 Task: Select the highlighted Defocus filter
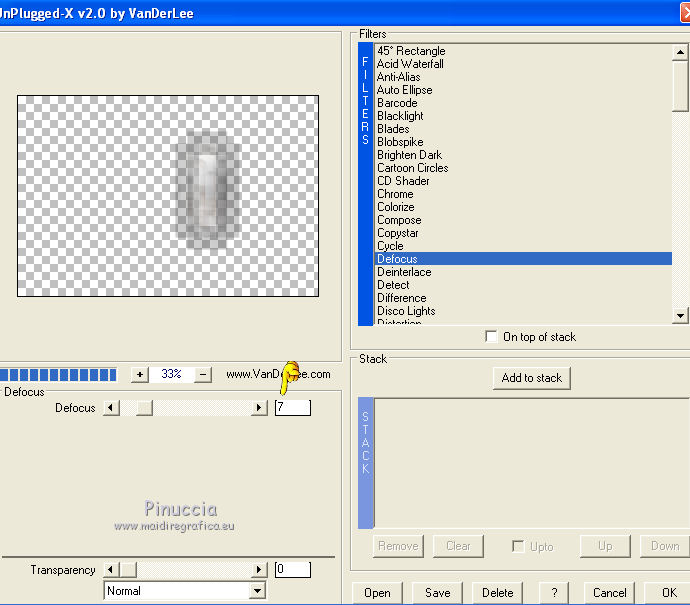pos(523,259)
